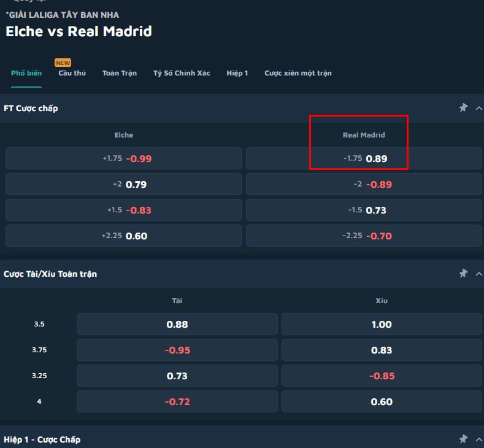The height and width of the screenshot is (448, 484).
Task: Select Elche +2.25 odds 0.60
Action: (x=124, y=236)
